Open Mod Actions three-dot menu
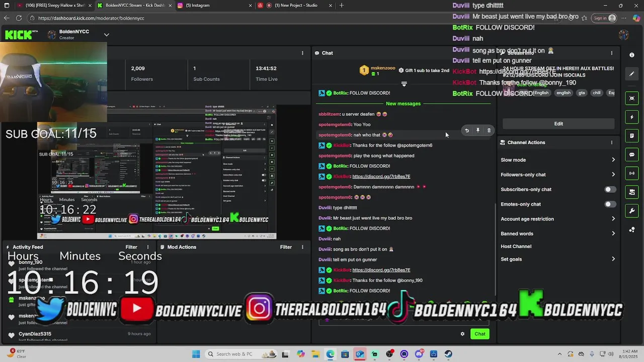Screen dimensions: 644x362 (302, 247)
